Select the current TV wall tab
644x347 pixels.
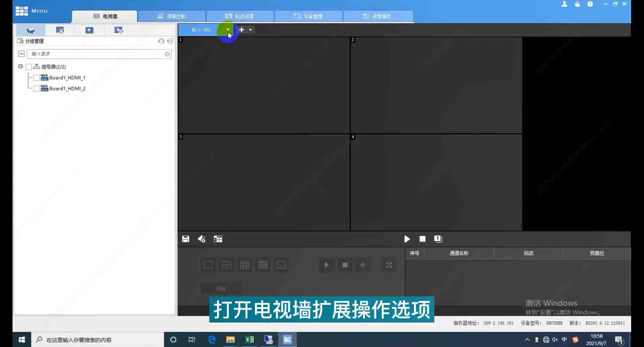(x=201, y=30)
